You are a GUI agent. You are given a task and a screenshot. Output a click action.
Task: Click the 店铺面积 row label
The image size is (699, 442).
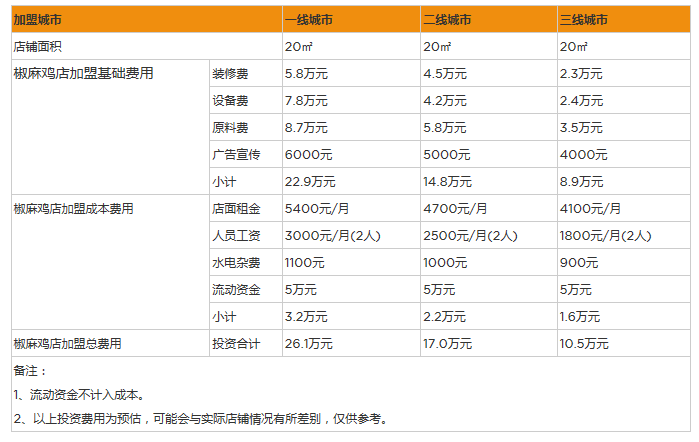37,47
